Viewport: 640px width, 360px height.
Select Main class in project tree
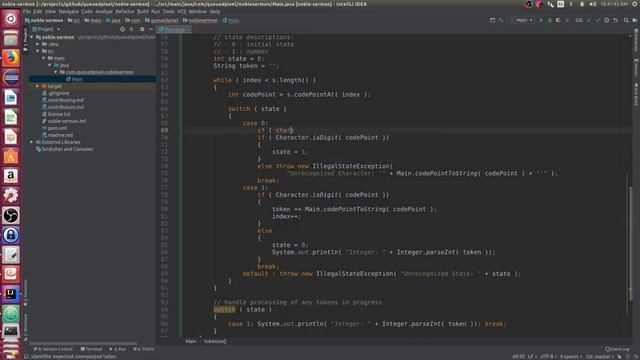coord(77,79)
